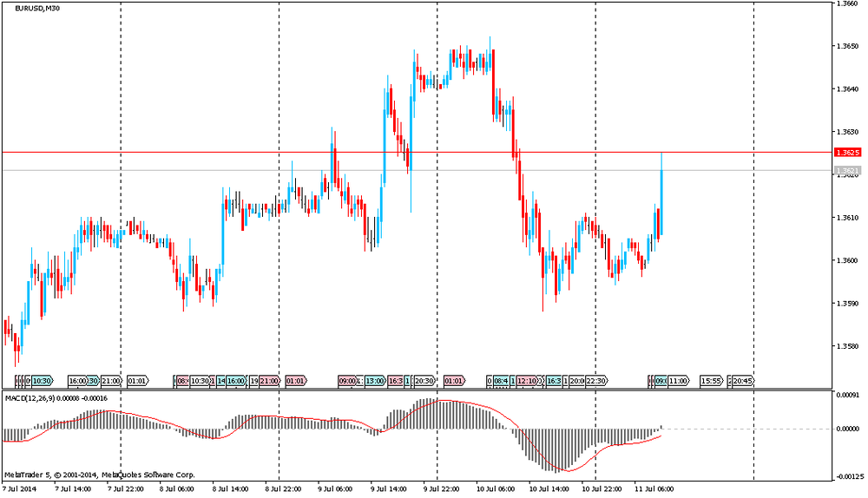Select the pink 09:00 event marker
Screen dimensions: 868x498
(x=347, y=381)
